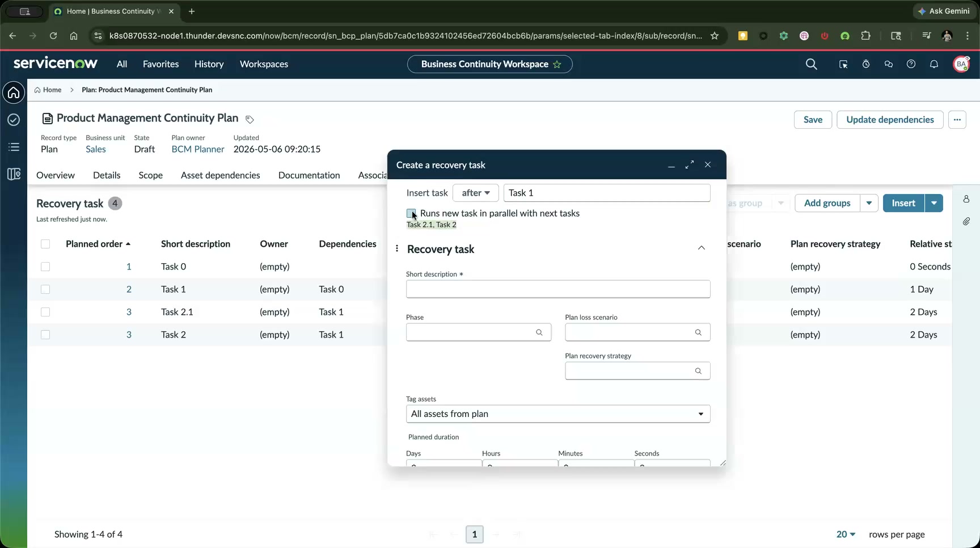This screenshot has width=980, height=548.
Task: Open Chrome extensions puzzle icon
Action: (865, 36)
